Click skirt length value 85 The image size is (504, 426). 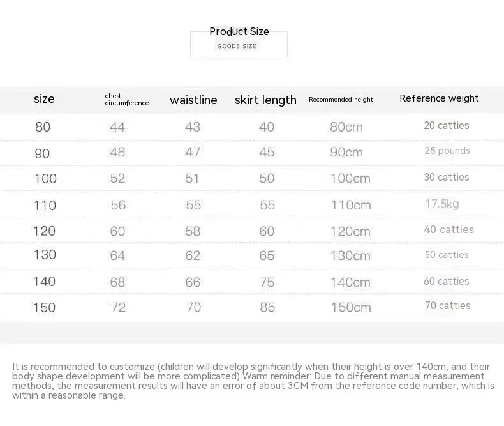(x=267, y=308)
